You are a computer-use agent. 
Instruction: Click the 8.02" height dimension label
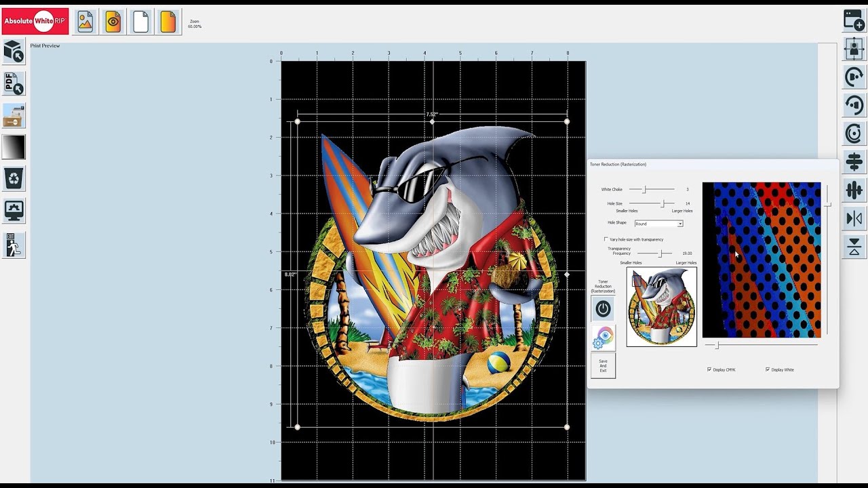tap(290, 274)
